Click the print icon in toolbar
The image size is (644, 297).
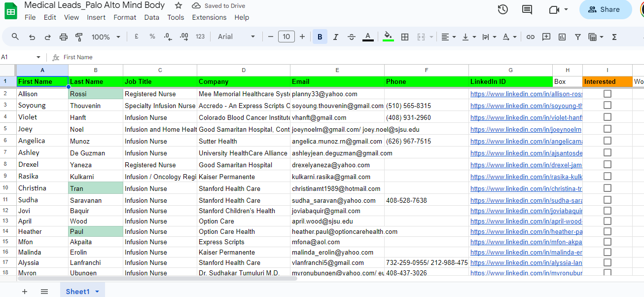click(64, 37)
